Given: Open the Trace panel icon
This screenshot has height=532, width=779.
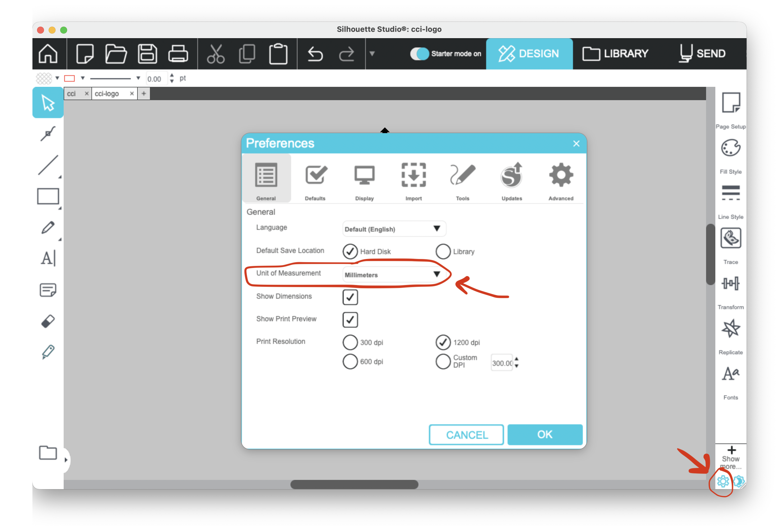Looking at the screenshot, I should [x=730, y=238].
